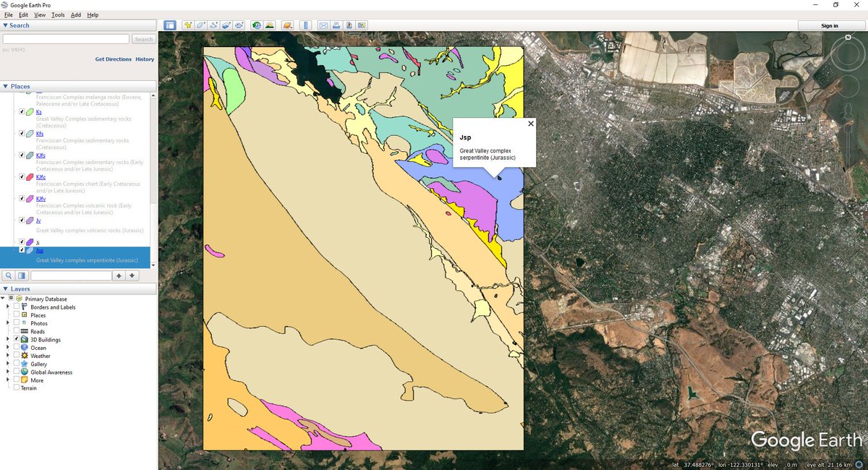Image resolution: width=868 pixels, height=470 pixels.
Task: Expand the Photos layer node
Action: coord(9,324)
